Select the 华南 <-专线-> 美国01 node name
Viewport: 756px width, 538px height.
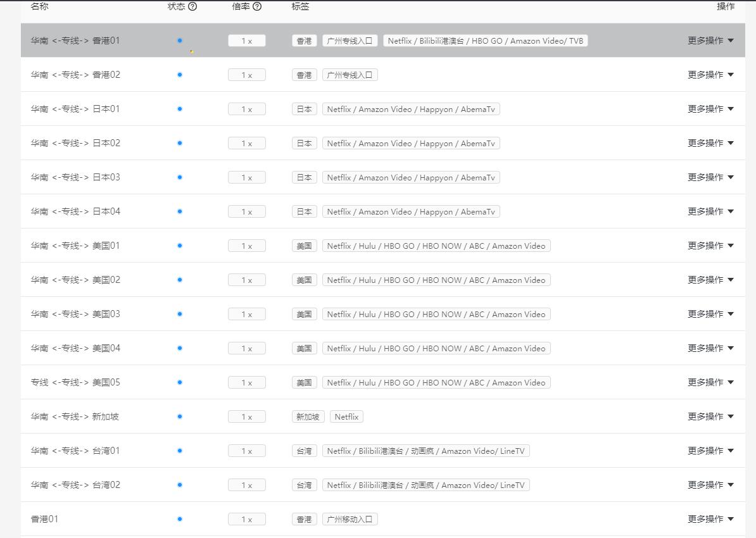(x=75, y=246)
